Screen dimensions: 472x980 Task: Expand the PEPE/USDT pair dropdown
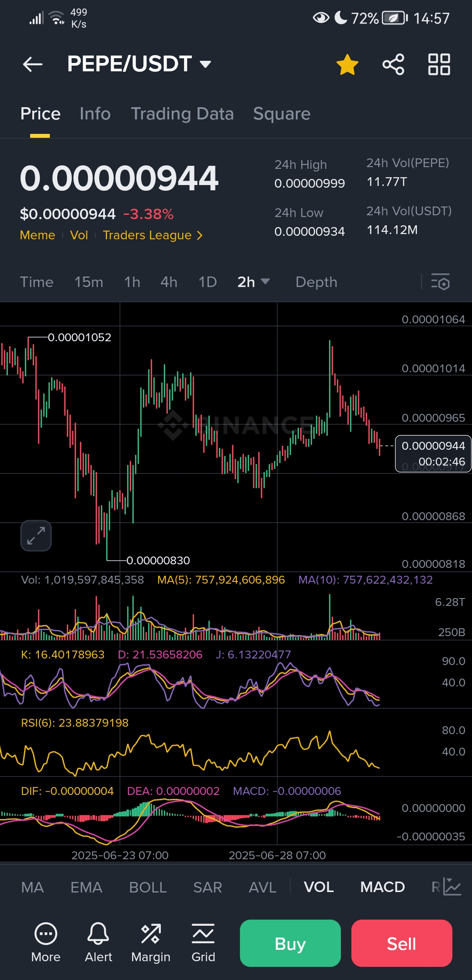tap(205, 64)
